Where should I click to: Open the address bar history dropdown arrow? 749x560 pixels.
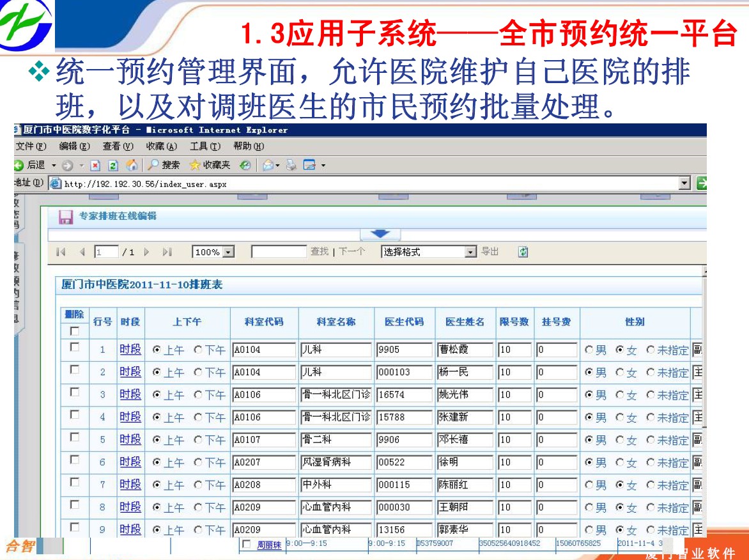684,184
